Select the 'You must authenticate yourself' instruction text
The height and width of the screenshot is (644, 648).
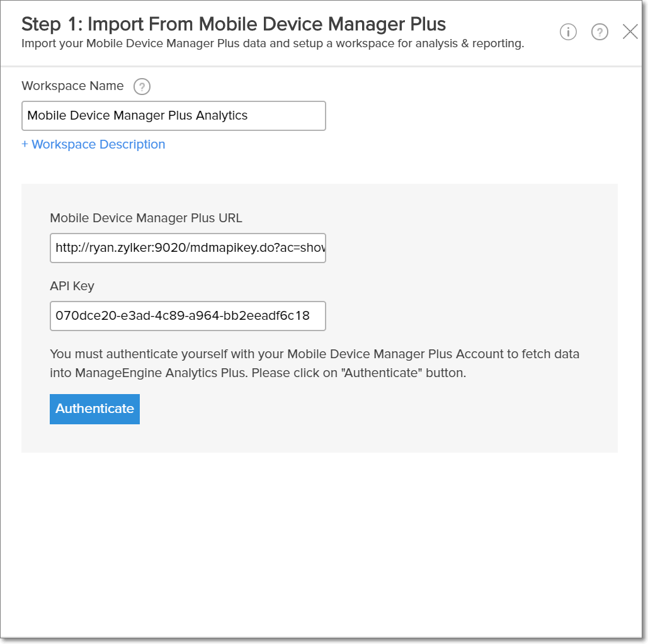point(314,363)
